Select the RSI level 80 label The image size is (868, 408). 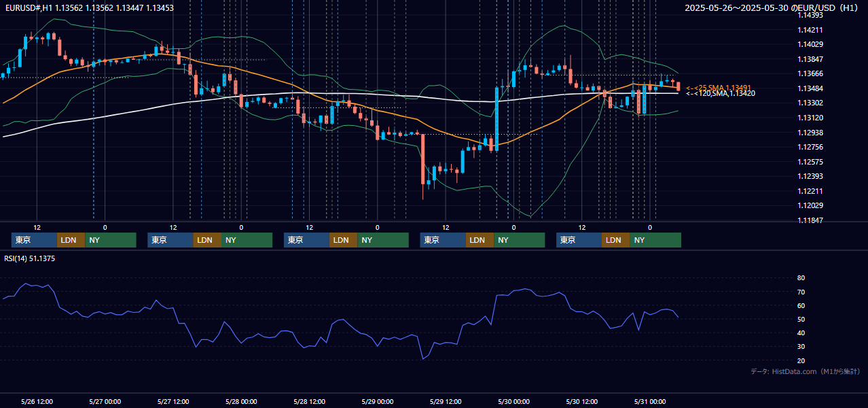(x=801, y=278)
